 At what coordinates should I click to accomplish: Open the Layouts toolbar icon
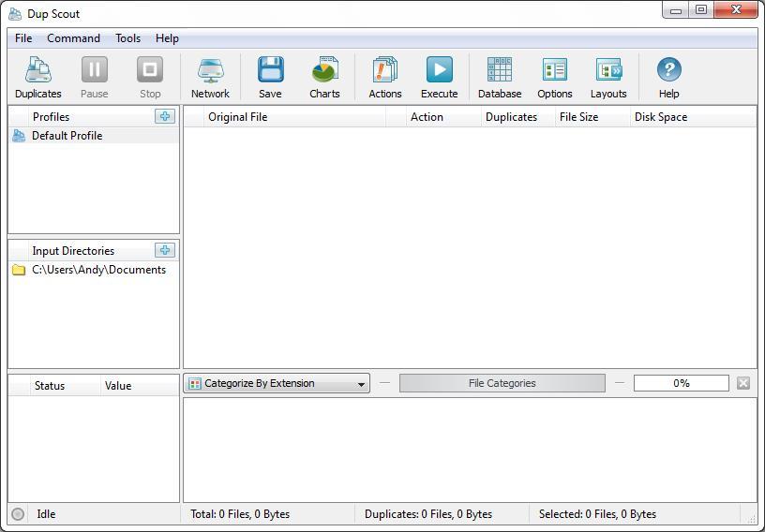tap(608, 78)
